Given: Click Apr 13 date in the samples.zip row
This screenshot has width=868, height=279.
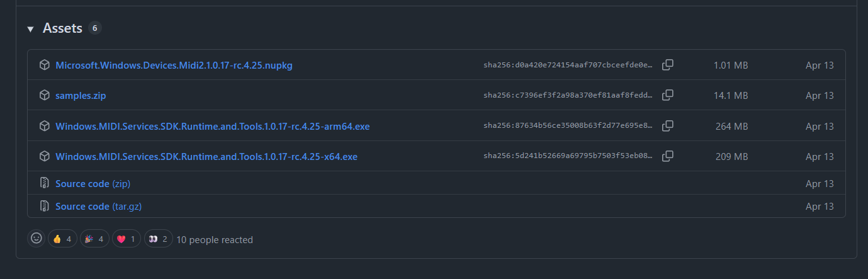Looking at the screenshot, I should 820,95.
